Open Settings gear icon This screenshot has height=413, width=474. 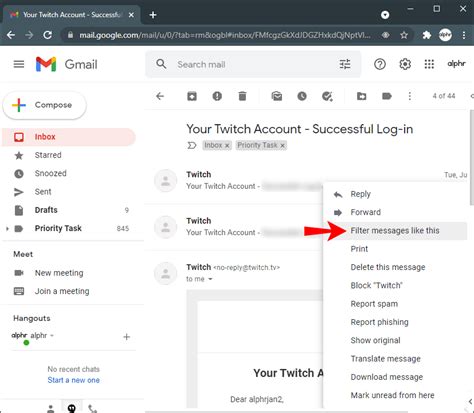(405, 64)
